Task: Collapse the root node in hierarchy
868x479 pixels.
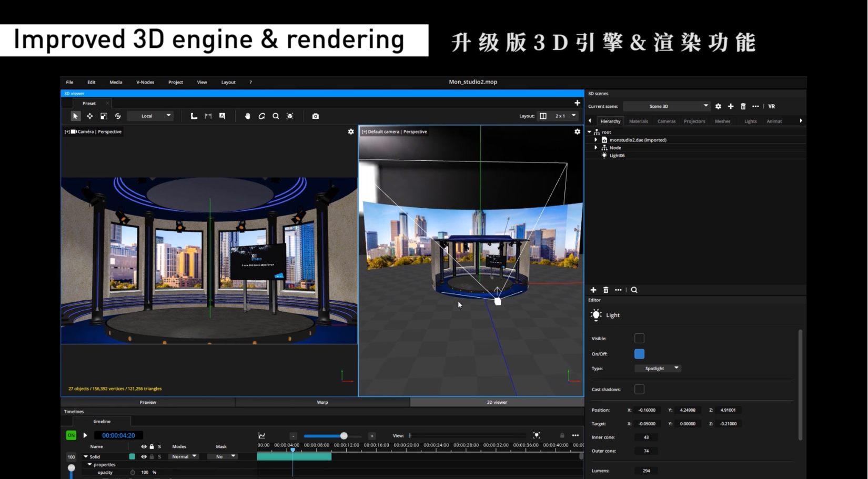Action: click(x=590, y=132)
